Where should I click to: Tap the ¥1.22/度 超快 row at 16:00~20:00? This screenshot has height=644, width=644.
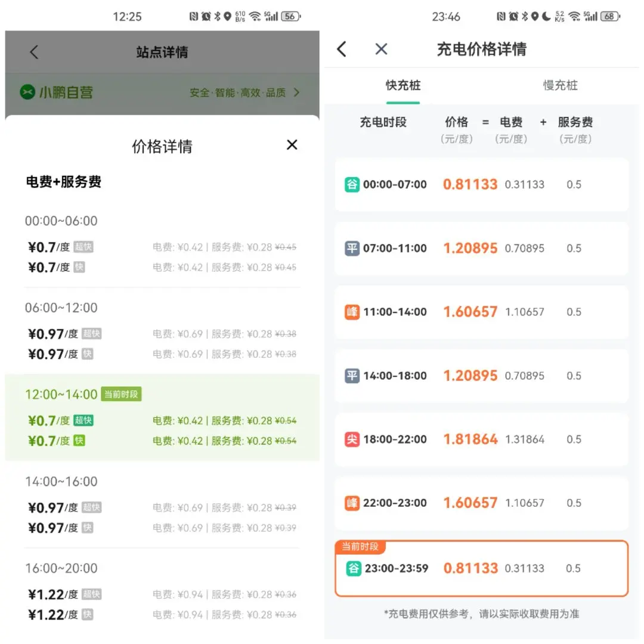162,595
